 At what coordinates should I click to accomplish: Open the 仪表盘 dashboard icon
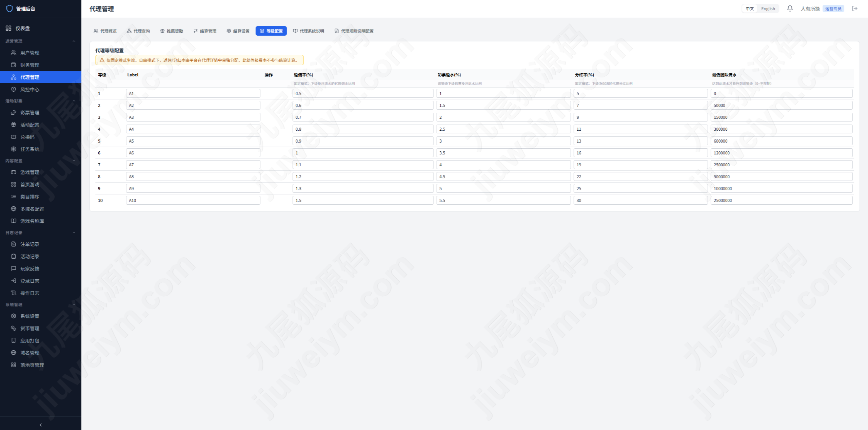[x=8, y=28]
